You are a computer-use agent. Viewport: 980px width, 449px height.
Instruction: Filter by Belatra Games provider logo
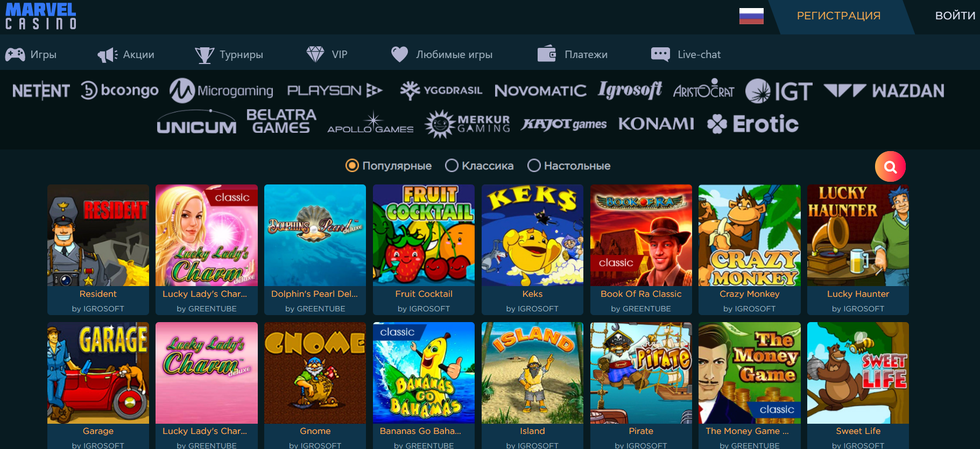[x=281, y=122]
